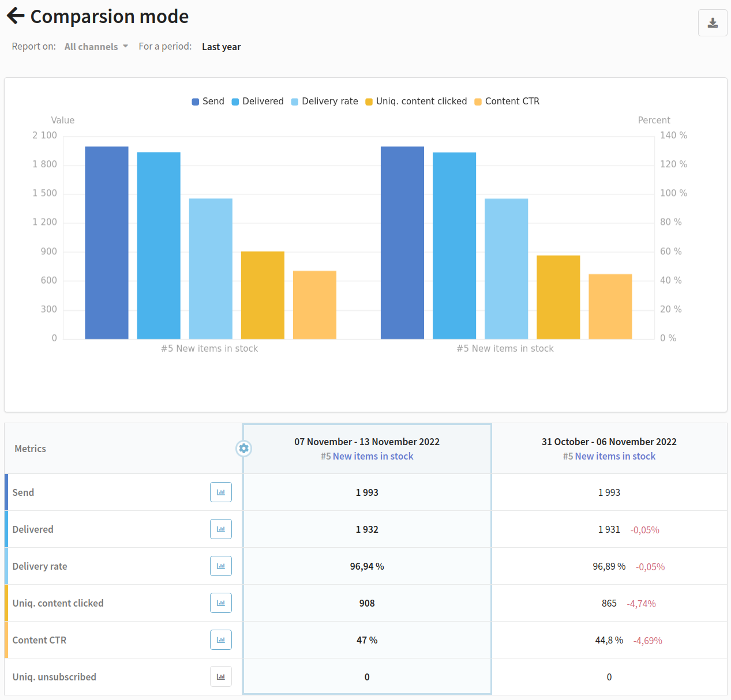731x700 pixels.
Task: Click the Comparsion mode page title
Action: [110, 17]
